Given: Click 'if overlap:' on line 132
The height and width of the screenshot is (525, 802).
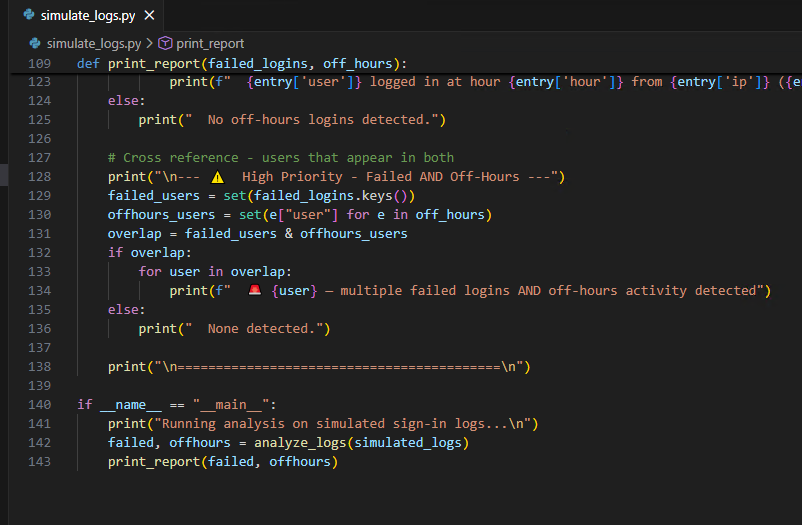Looking at the screenshot, I should click(149, 253).
